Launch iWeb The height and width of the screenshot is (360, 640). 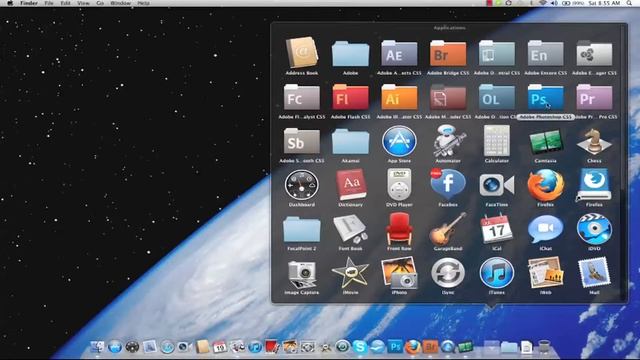point(545,273)
